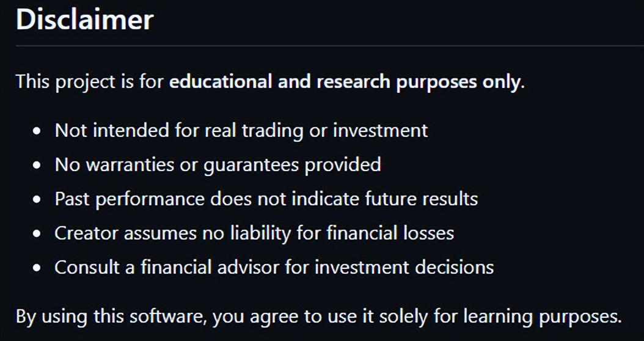
Task: Click the Disclaimer heading
Action: click(84, 20)
